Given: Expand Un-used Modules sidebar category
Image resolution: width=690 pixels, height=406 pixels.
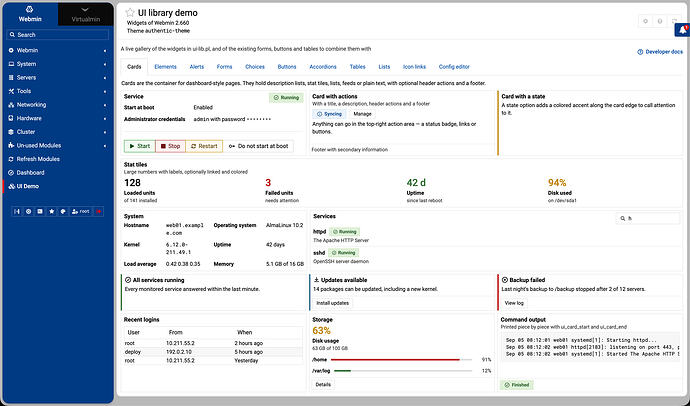Looking at the screenshot, I should point(58,145).
